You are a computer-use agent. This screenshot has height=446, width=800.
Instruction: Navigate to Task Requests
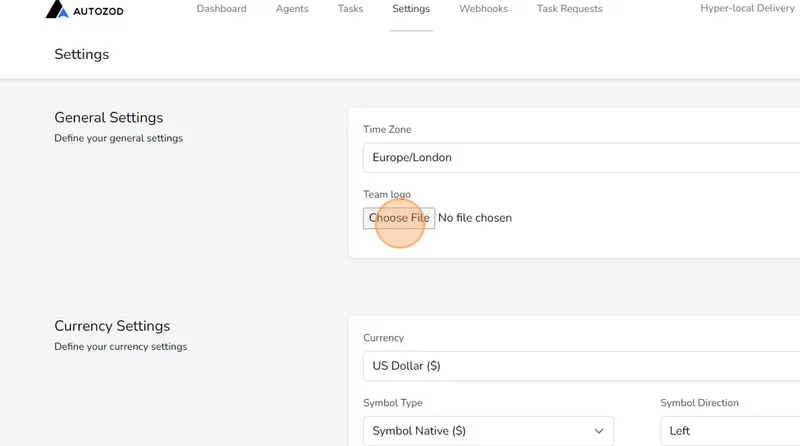(x=569, y=9)
